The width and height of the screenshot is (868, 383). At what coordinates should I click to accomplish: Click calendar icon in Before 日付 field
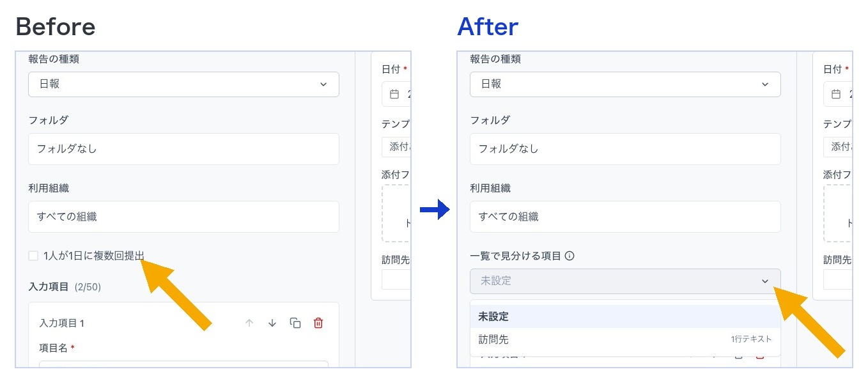pyautogui.click(x=394, y=94)
